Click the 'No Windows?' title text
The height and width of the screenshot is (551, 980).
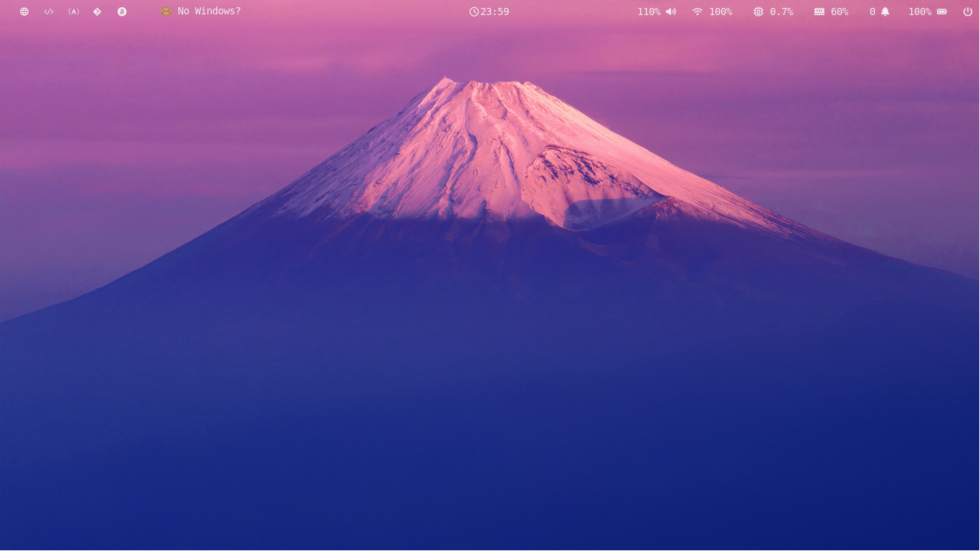tap(209, 11)
